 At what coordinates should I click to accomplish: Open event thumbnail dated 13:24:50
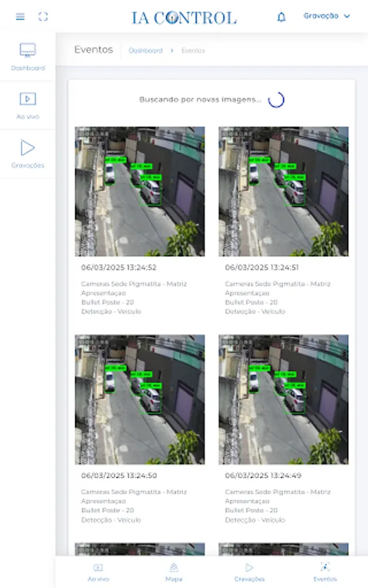point(140,400)
